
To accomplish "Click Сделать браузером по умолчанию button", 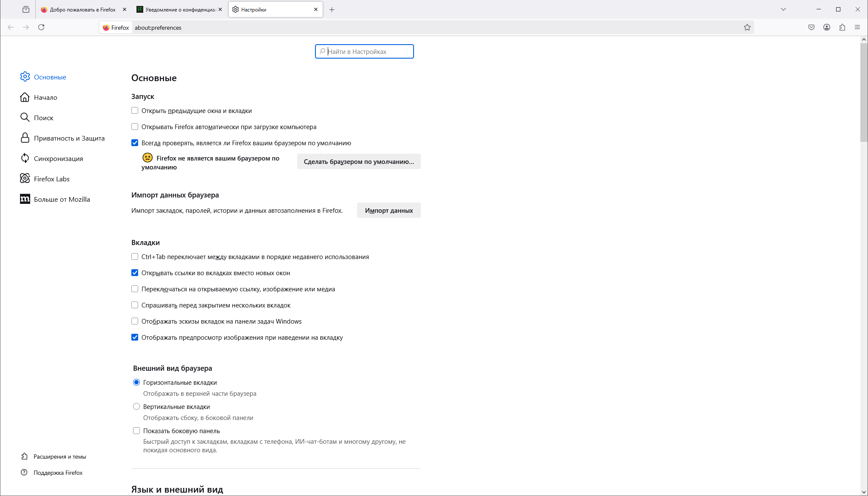I will 359,161.
